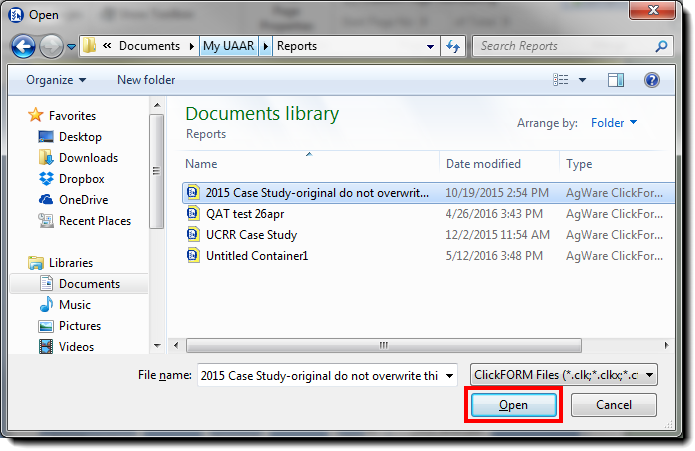695x451 pixels.
Task: Click the Dropbox icon in Favorites
Action: pos(46,179)
